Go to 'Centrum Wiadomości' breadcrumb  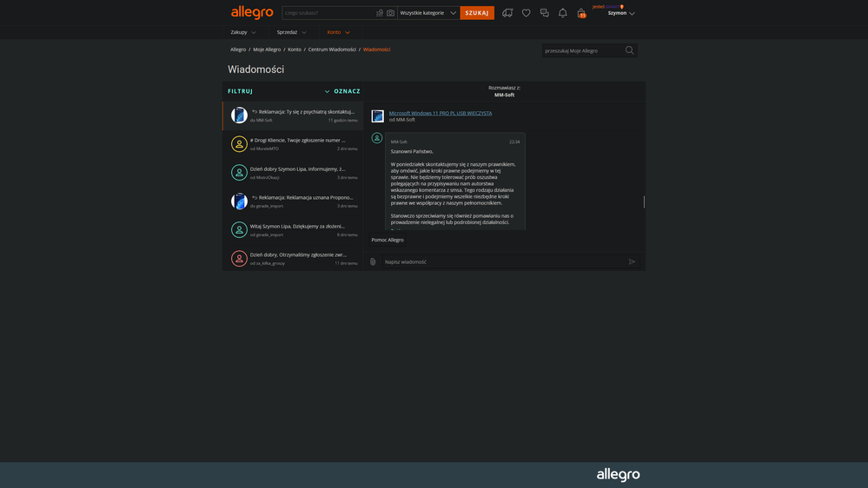(x=332, y=49)
